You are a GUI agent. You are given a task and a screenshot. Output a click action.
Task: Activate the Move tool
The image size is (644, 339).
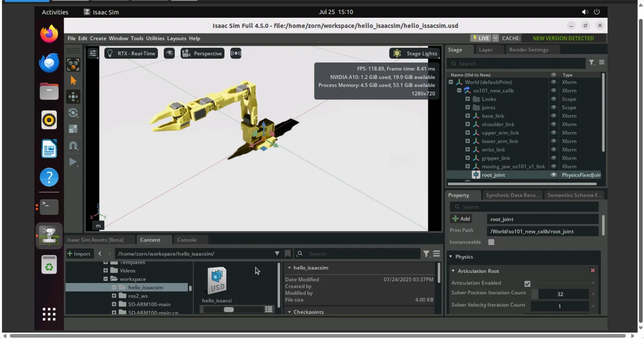73,97
